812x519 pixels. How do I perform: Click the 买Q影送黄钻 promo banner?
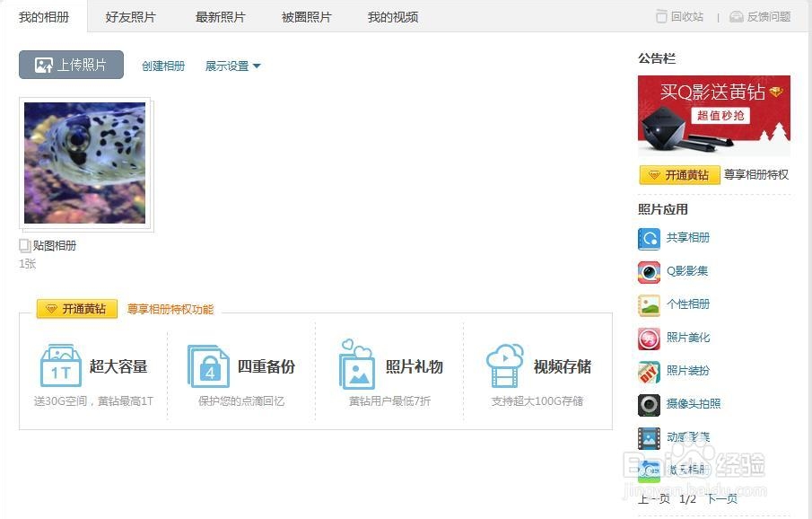[x=714, y=115]
